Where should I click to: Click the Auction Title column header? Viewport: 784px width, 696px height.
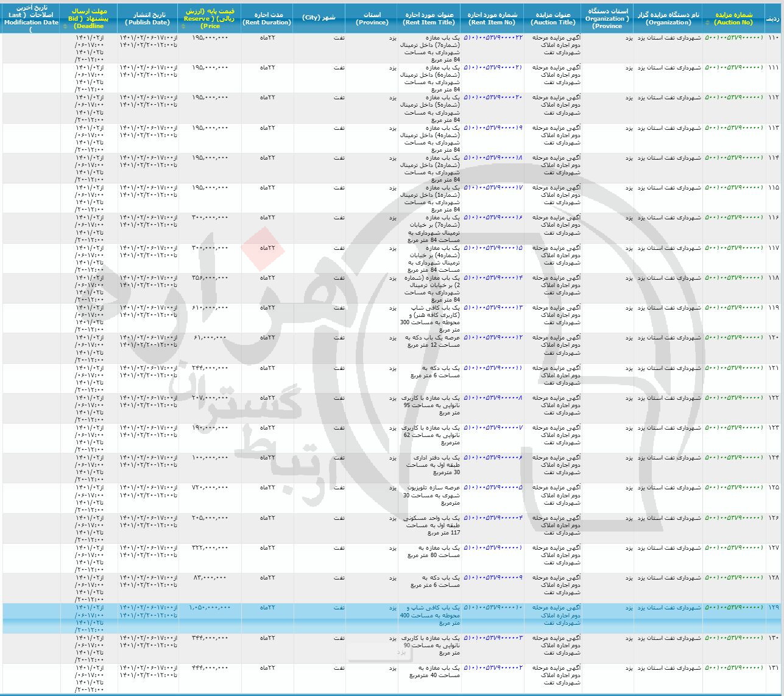(x=553, y=19)
